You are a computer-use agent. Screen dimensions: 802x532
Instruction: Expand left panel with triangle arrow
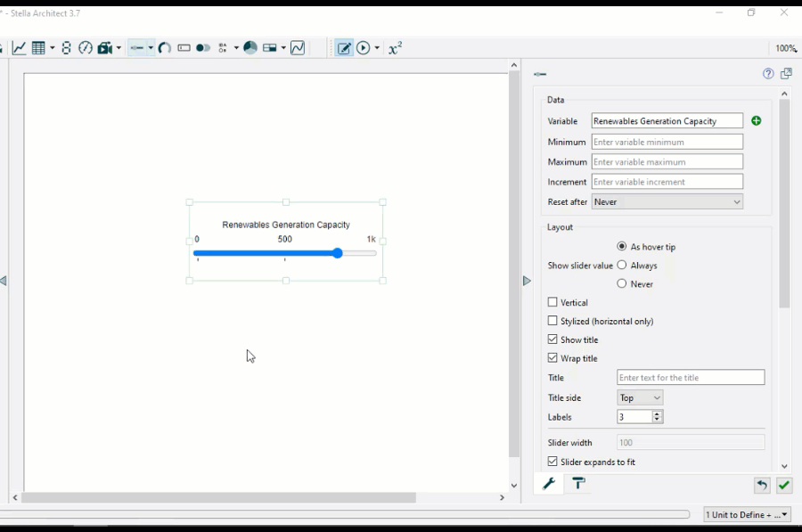coord(4,281)
